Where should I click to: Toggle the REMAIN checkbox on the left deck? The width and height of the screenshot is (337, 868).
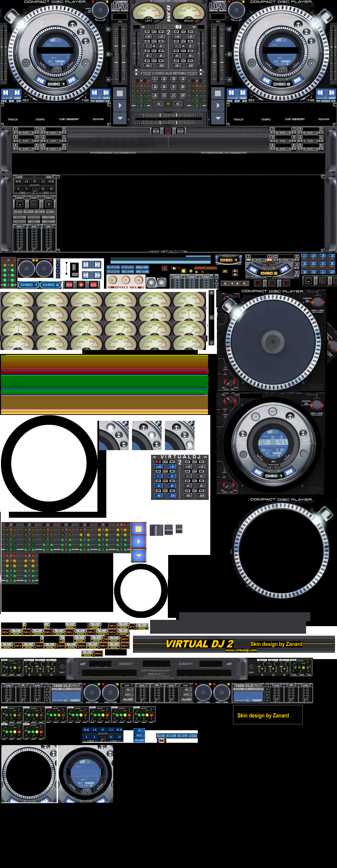click(90, 119)
